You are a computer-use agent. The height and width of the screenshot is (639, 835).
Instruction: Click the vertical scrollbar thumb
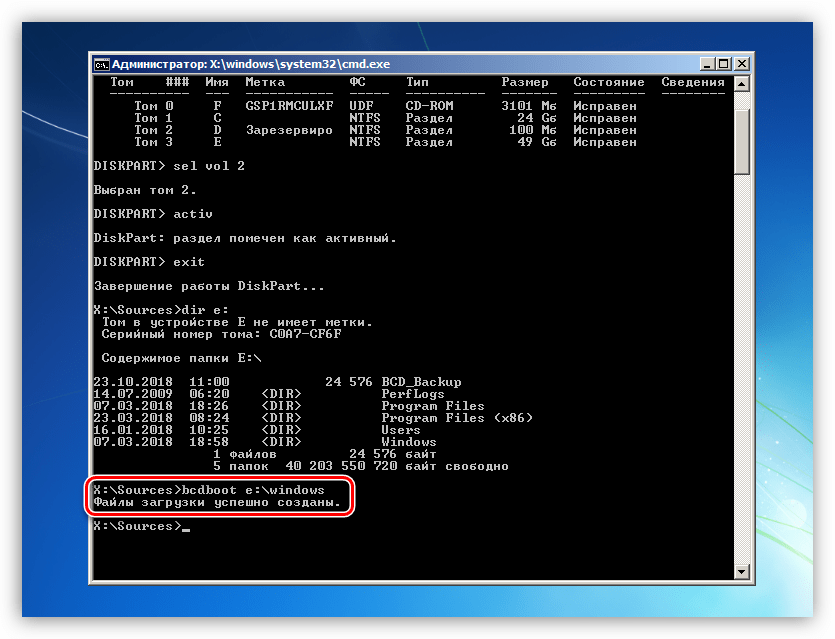pyautogui.click(x=742, y=141)
